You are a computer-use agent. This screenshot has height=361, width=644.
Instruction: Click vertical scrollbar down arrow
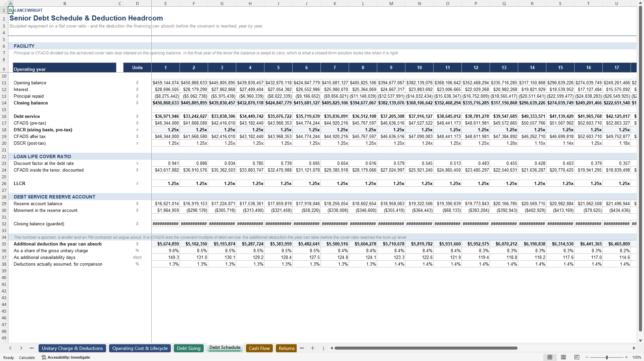640,341
